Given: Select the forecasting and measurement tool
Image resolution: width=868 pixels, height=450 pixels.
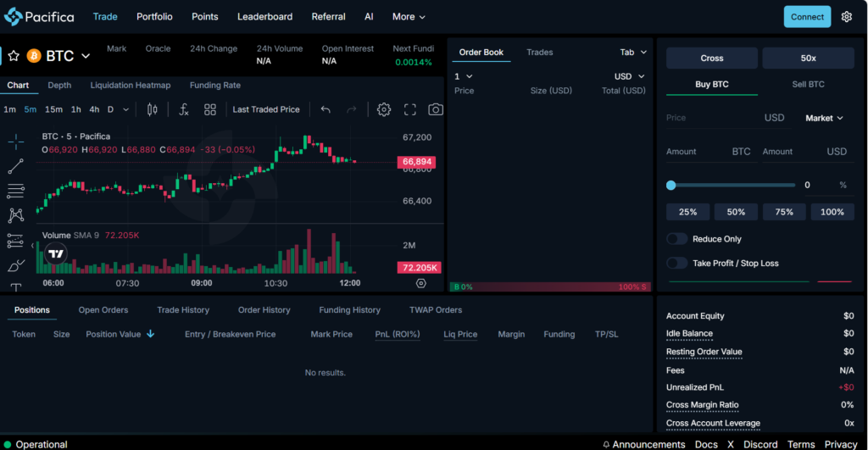Looking at the screenshot, I should 15,241.
